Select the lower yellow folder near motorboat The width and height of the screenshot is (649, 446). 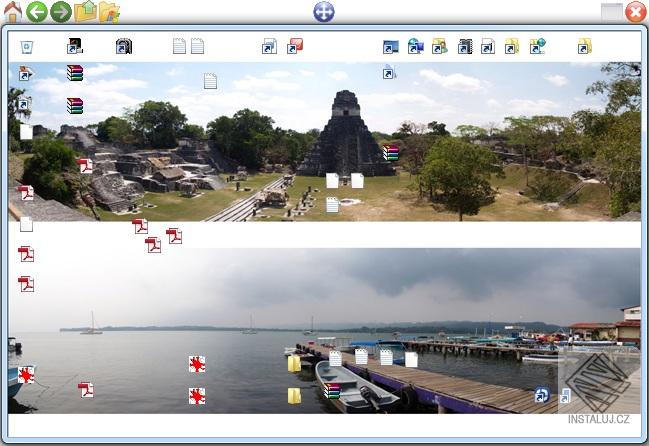[x=294, y=396]
